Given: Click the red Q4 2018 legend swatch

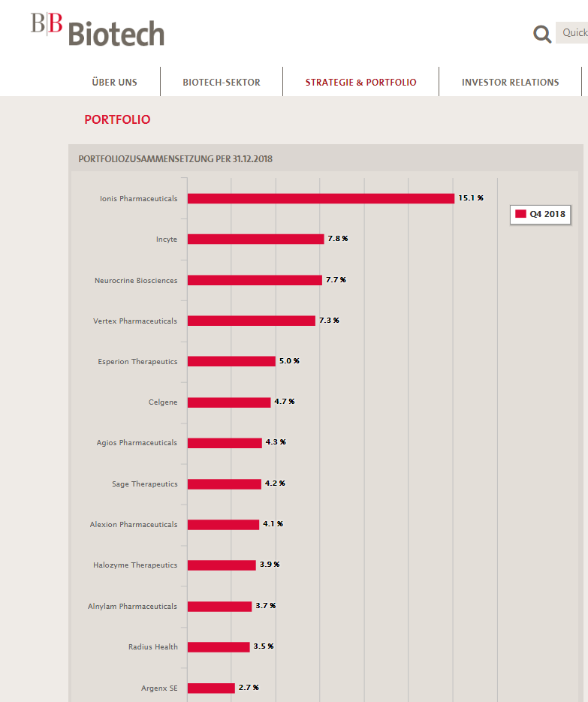Looking at the screenshot, I should pyautogui.click(x=520, y=213).
